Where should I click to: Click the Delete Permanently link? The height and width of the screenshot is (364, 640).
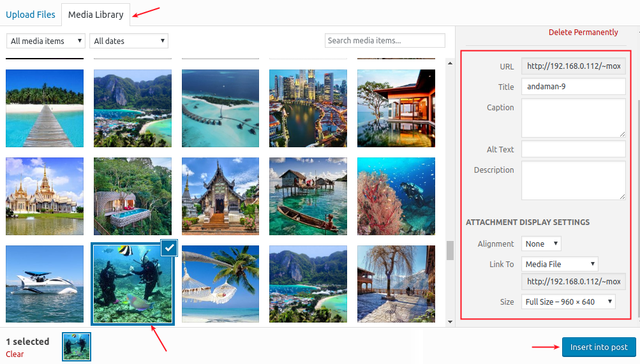point(583,33)
